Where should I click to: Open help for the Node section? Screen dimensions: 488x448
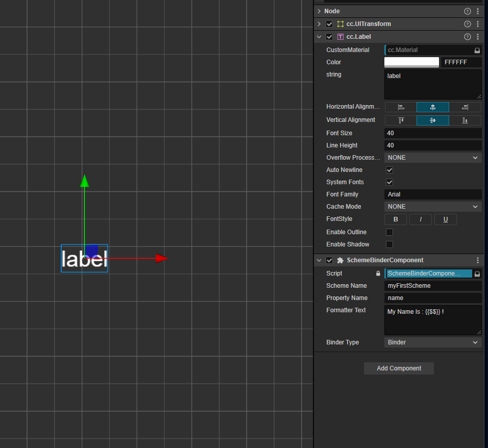[467, 11]
